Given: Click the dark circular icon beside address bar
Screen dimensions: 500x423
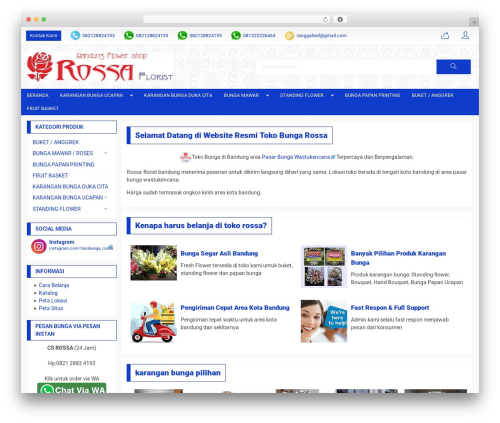Looking at the screenshot, I should (x=340, y=20).
